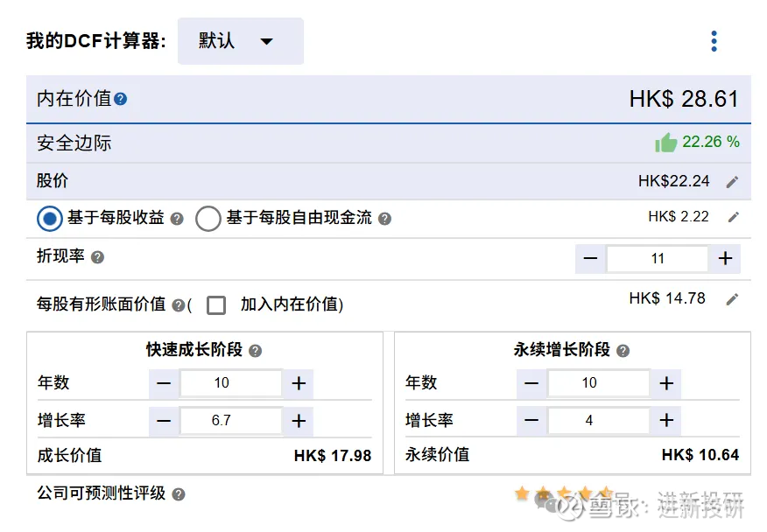The image size is (767, 532).
Task: Increase 快速成长阶段 增长率 value
Action: (x=299, y=421)
